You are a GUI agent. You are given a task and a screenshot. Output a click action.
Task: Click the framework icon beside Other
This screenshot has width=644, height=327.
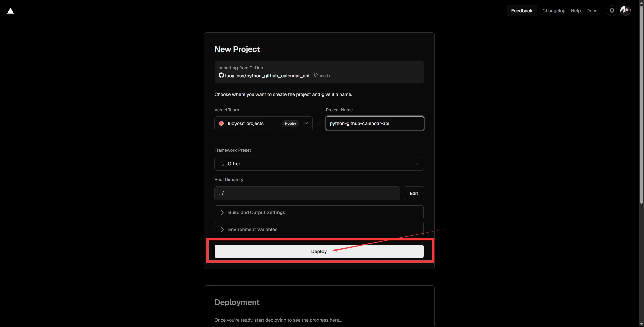tap(222, 164)
